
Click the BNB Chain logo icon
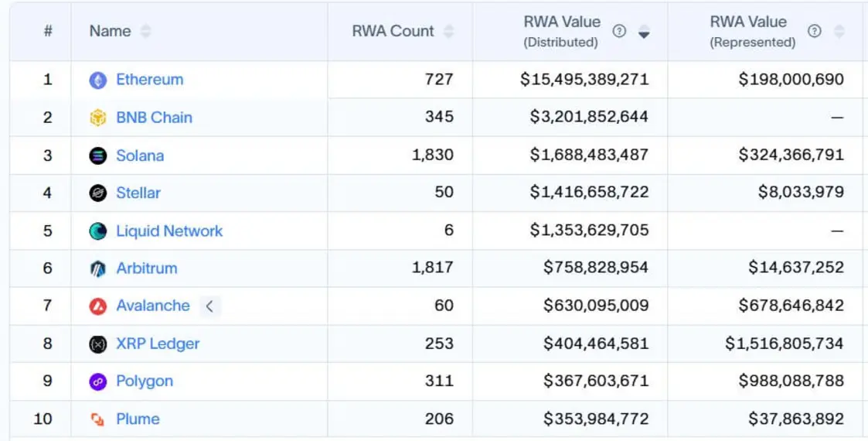(98, 118)
